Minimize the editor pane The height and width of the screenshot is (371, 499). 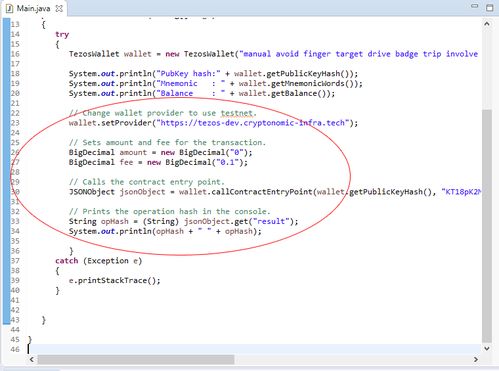click(x=474, y=6)
